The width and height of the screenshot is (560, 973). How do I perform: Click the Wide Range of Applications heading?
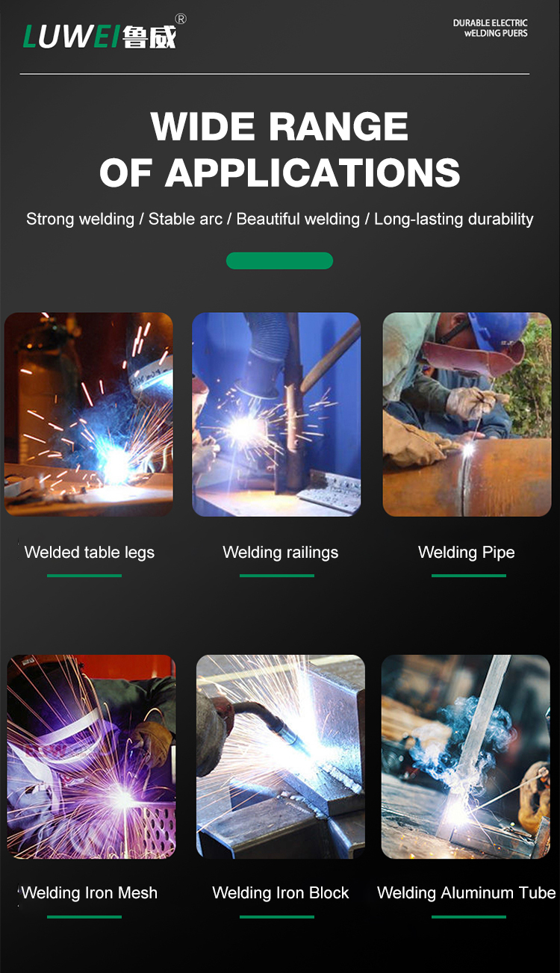[280, 149]
